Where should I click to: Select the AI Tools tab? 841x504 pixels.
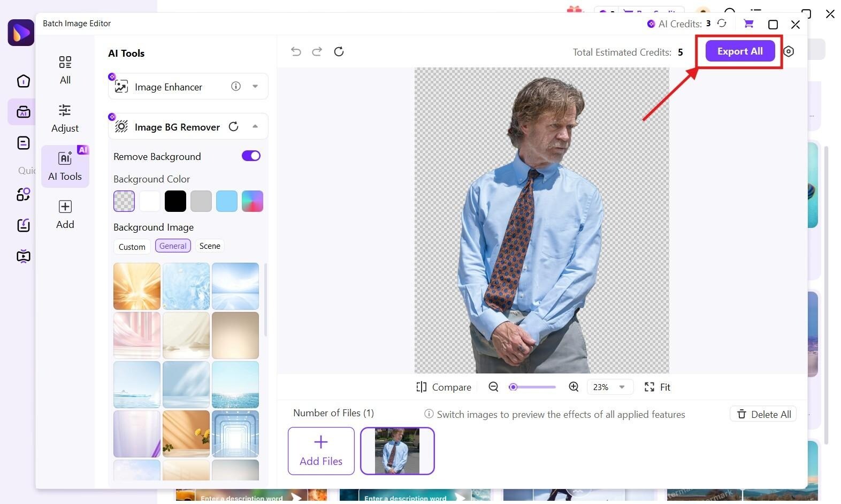point(65,166)
